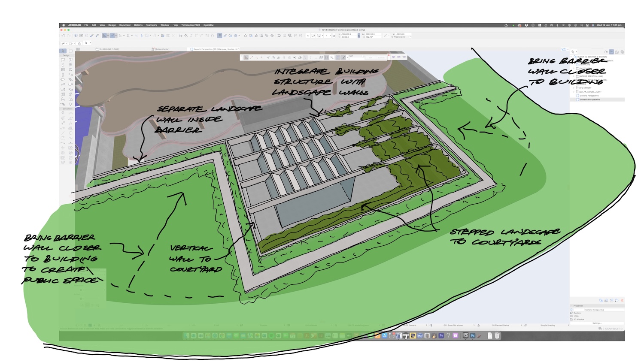644x362 pixels.
Task: Select the Arrow tool in the toolbox
Action: [x=63, y=51]
